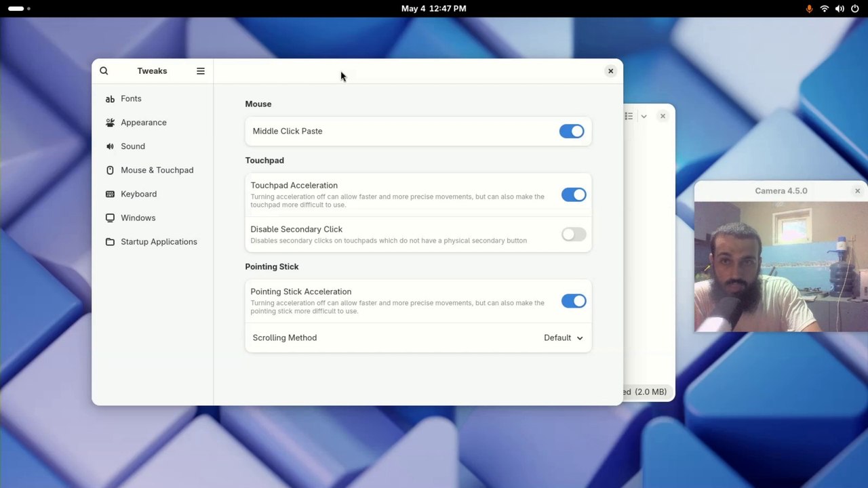Select Sound in the Tweaks sidebar
This screenshot has width=868, height=488.
tap(153, 146)
